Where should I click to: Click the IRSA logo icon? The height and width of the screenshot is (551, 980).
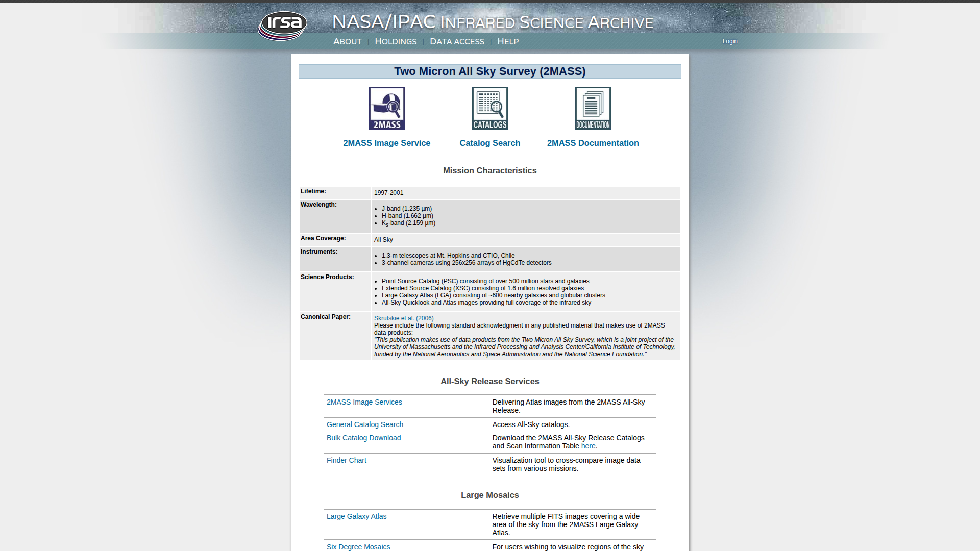click(x=282, y=26)
